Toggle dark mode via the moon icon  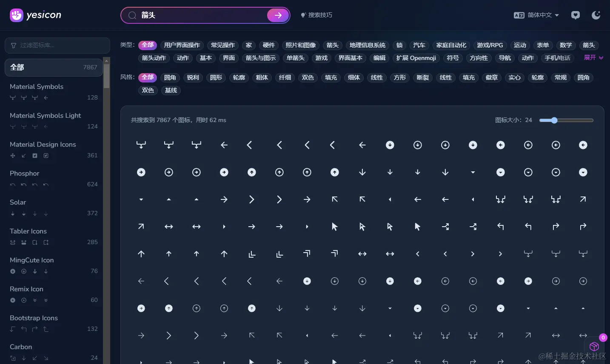(x=596, y=15)
